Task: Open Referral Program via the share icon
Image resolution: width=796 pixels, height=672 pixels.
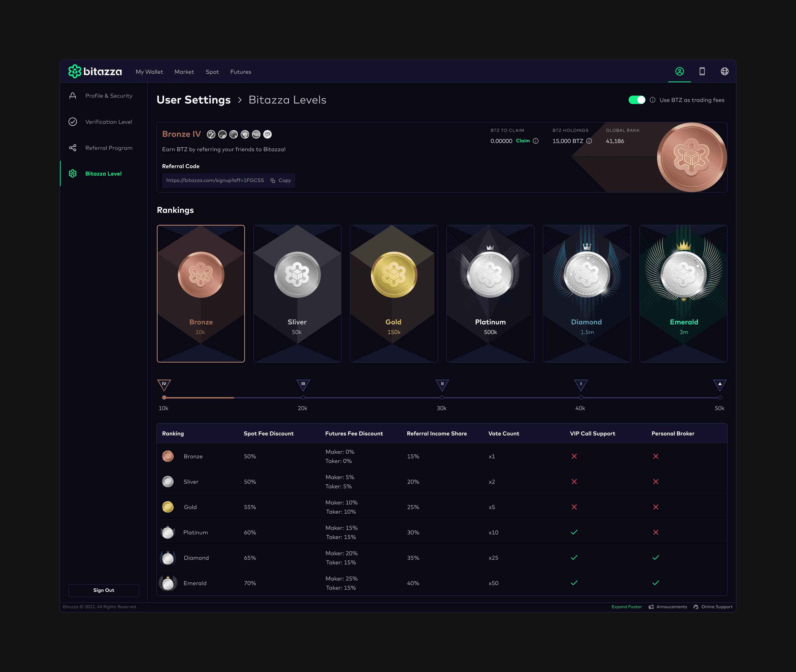Action: pos(72,148)
